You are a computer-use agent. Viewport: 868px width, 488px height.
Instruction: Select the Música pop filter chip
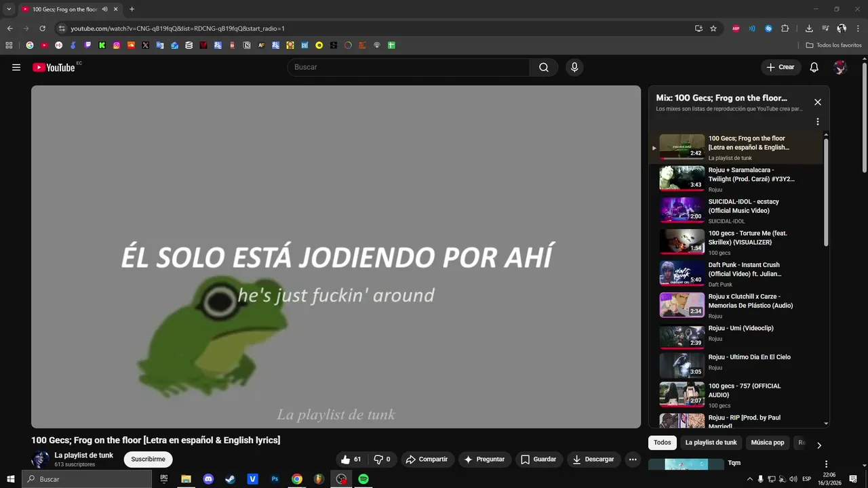(768, 443)
